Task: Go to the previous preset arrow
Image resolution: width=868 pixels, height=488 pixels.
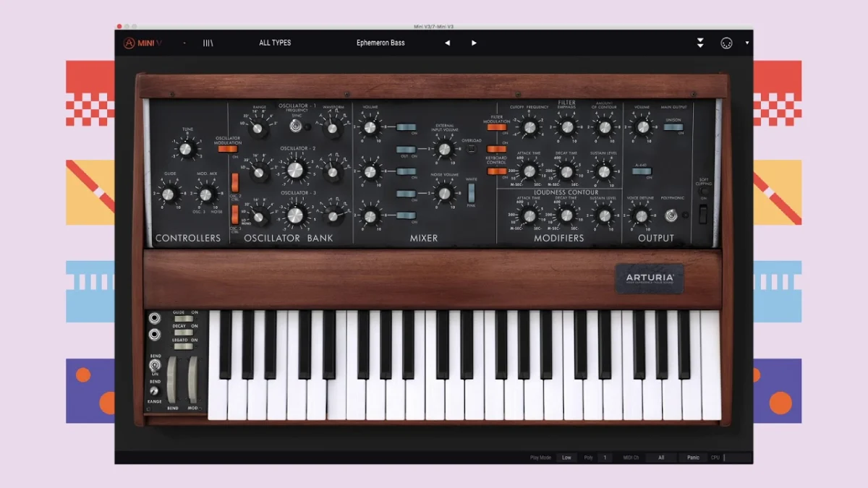Action: (447, 43)
